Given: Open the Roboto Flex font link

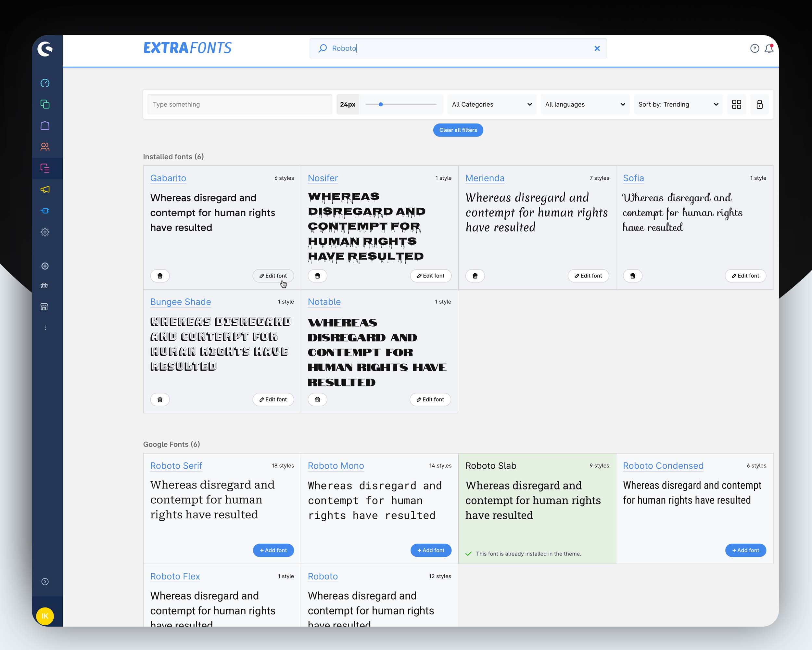Looking at the screenshot, I should pyautogui.click(x=175, y=576).
